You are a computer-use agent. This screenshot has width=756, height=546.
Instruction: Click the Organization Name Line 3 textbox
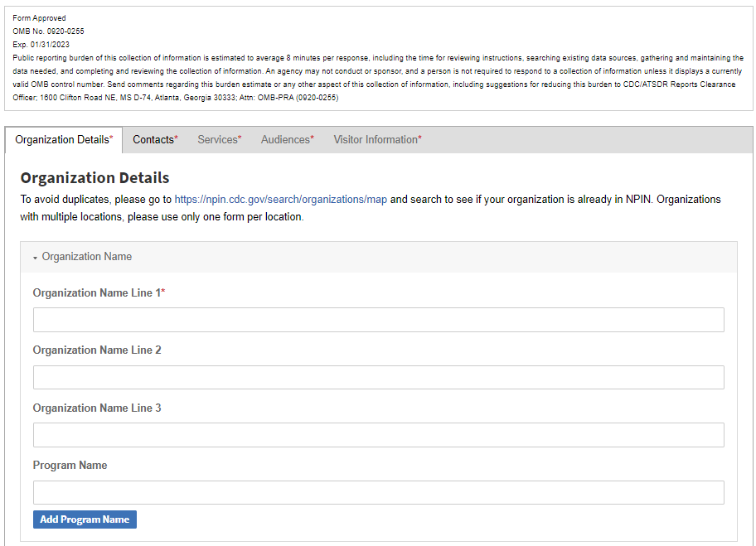pos(378,435)
